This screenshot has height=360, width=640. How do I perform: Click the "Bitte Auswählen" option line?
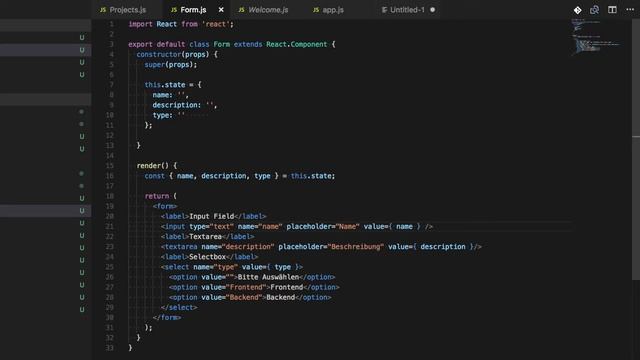pos(252,277)
